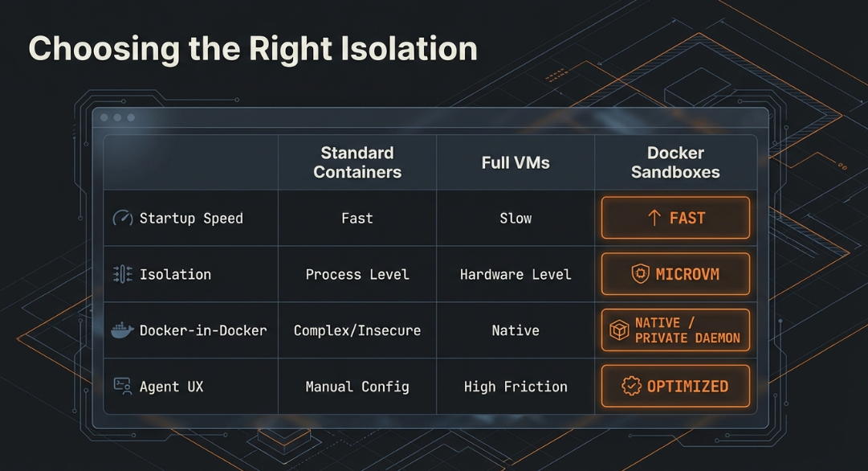Click the High Friction cell
The image size is (868, 471).
(516, 387)
